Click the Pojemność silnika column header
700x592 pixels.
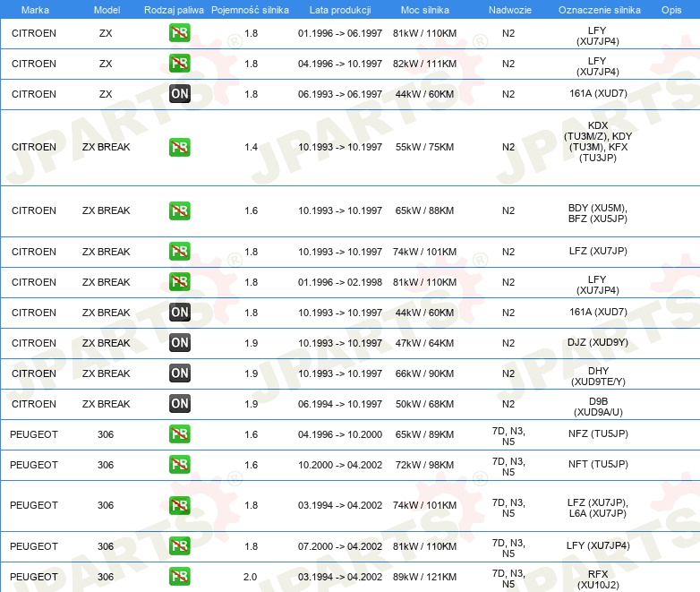click(x=250, y=10)
